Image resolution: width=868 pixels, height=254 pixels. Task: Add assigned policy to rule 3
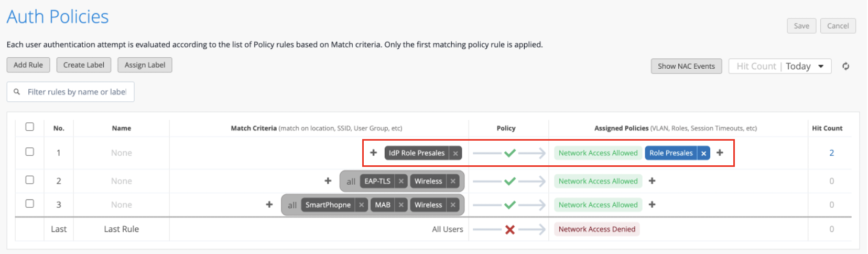point(652,204)
